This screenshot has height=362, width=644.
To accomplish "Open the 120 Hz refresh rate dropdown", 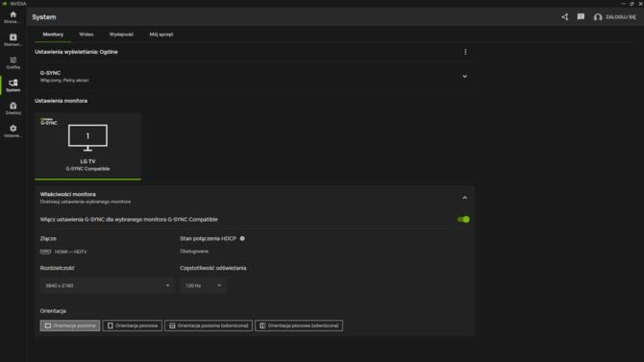I will [x=203, y=285].
